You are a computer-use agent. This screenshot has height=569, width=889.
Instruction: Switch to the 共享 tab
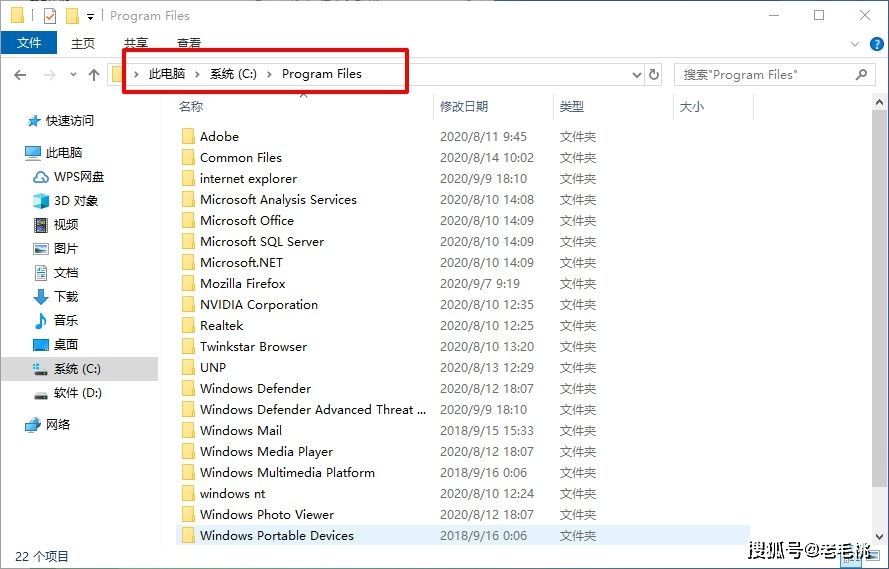(x=136, y=43)
